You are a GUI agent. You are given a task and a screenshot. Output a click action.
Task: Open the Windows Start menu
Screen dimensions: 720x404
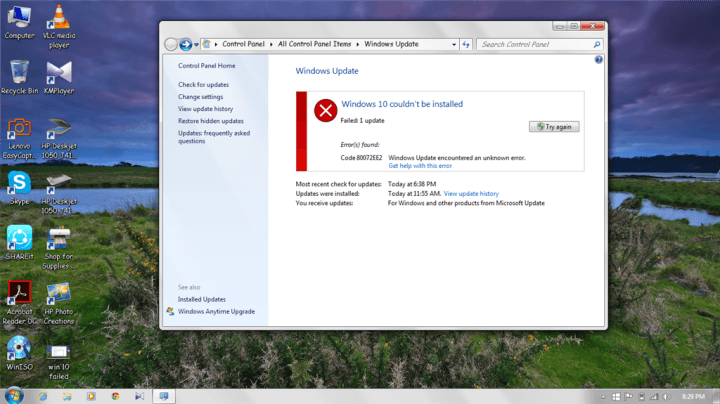coord(14,396)
